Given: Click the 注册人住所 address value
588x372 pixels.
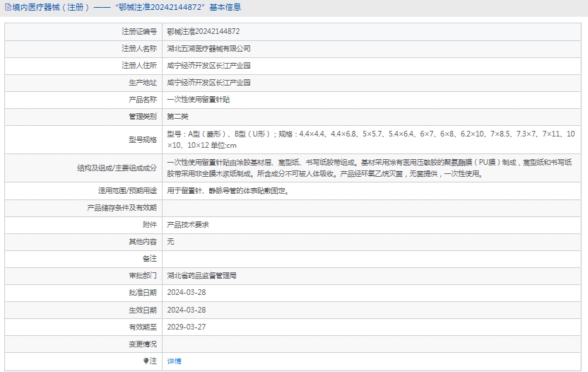Looking at the screenshot, I should tap(208, 66).
